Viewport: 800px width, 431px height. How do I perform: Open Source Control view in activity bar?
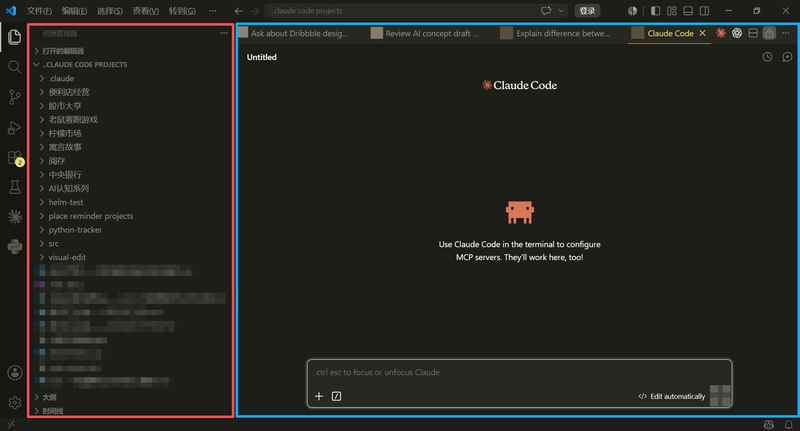pos(15,97)
